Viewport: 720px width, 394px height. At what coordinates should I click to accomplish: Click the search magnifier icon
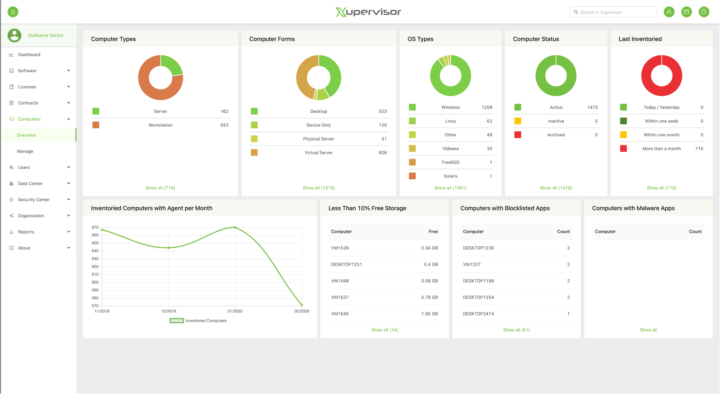tap(576, 12)
